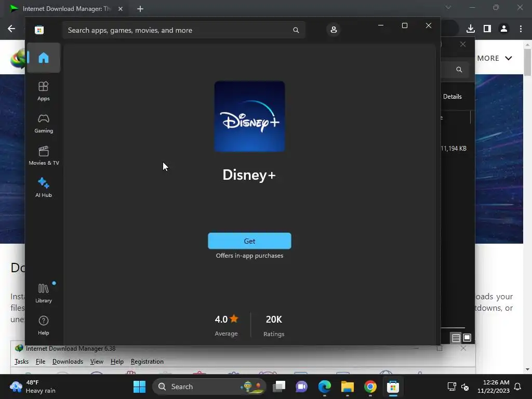Screen dimensions: 532x399
Task: Open Microsoft Store from taskbar
Action: (393, 387)
